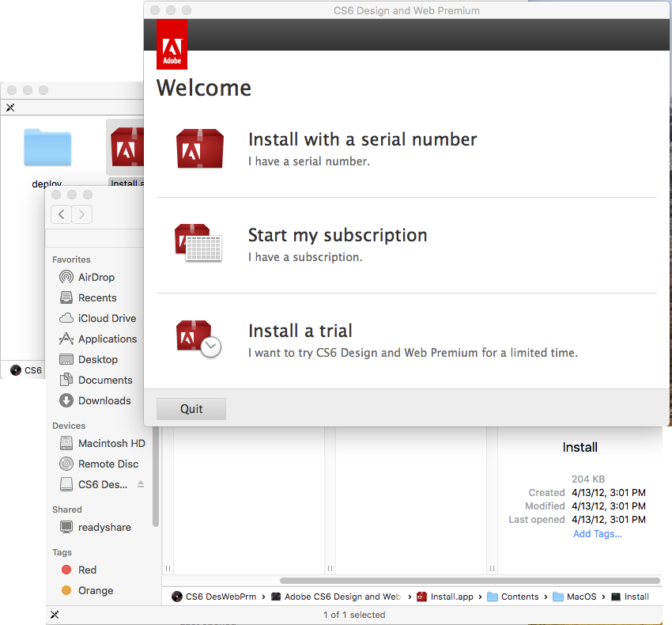672x625 pixels.
Task: Click the red box icon for serial install
Action: 200,149
